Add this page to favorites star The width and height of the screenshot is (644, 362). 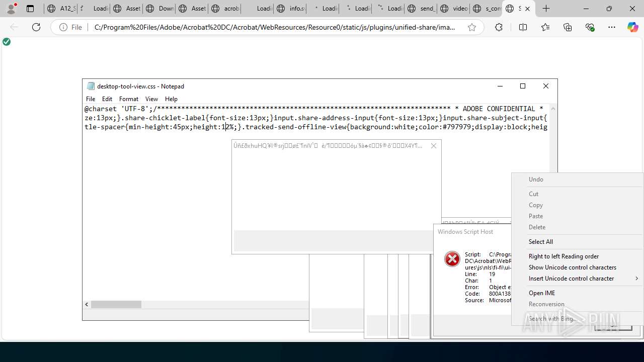coord(472,27)
